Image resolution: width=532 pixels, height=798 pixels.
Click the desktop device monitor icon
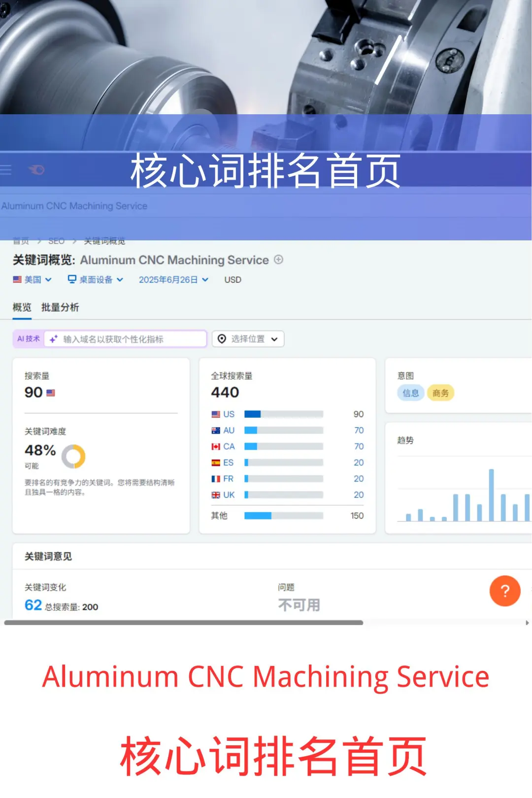[72, 279]
